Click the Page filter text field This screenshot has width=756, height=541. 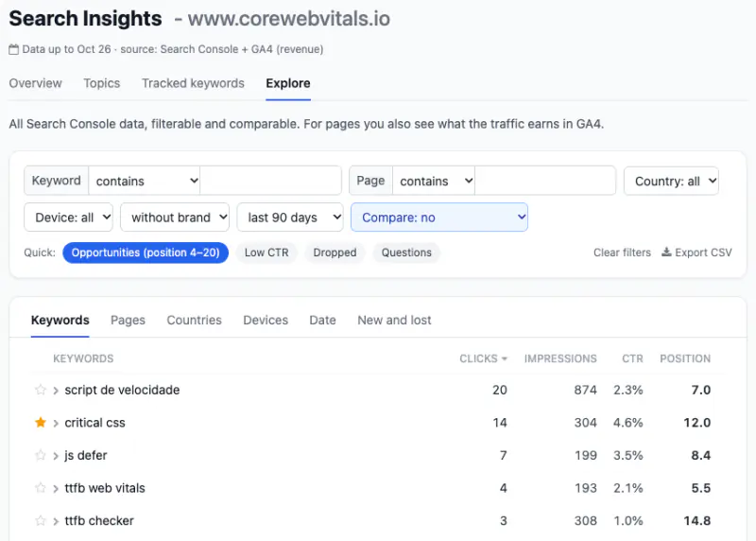coord(545,181)
